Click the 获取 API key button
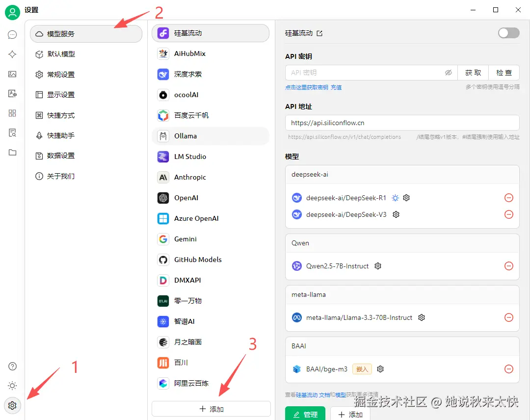The height and width of the screenshot is (420, 530). tap(473, 73)
